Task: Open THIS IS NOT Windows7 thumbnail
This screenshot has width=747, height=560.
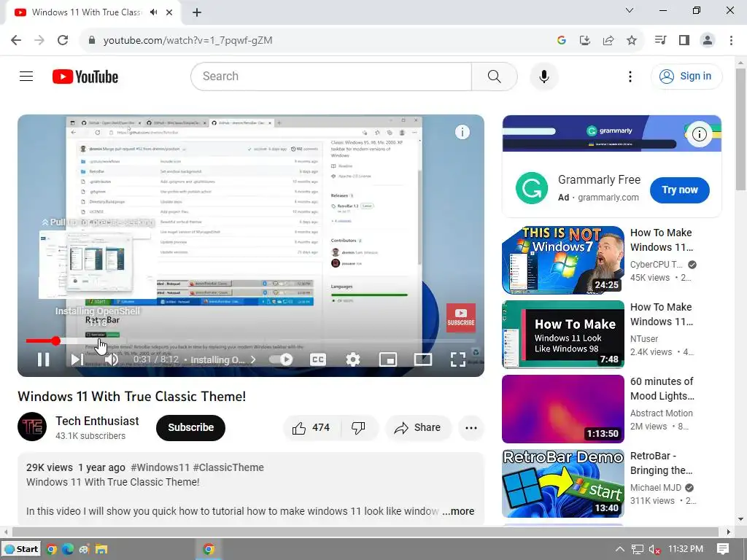Action: point(563,260)
